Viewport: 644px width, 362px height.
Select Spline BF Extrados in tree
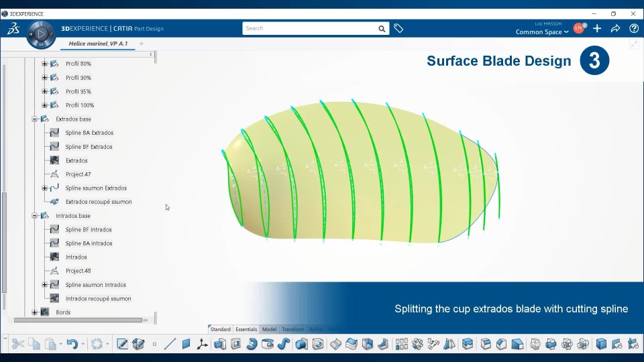click(x=89, y=147)
